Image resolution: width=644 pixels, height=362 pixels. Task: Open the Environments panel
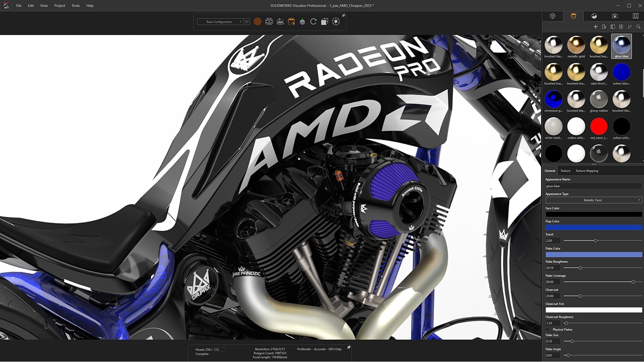[594, 16]
